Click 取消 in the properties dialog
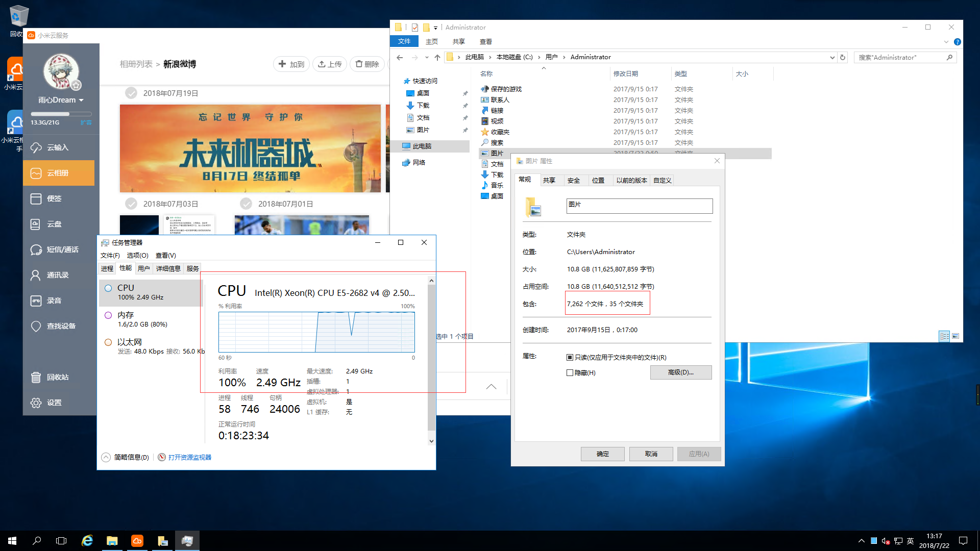 click(x=651, y=454)
